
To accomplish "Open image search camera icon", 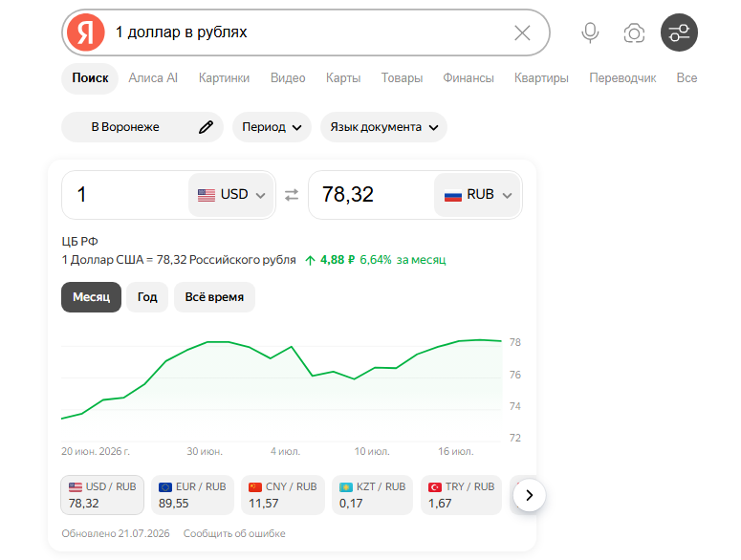I will 634,33.
